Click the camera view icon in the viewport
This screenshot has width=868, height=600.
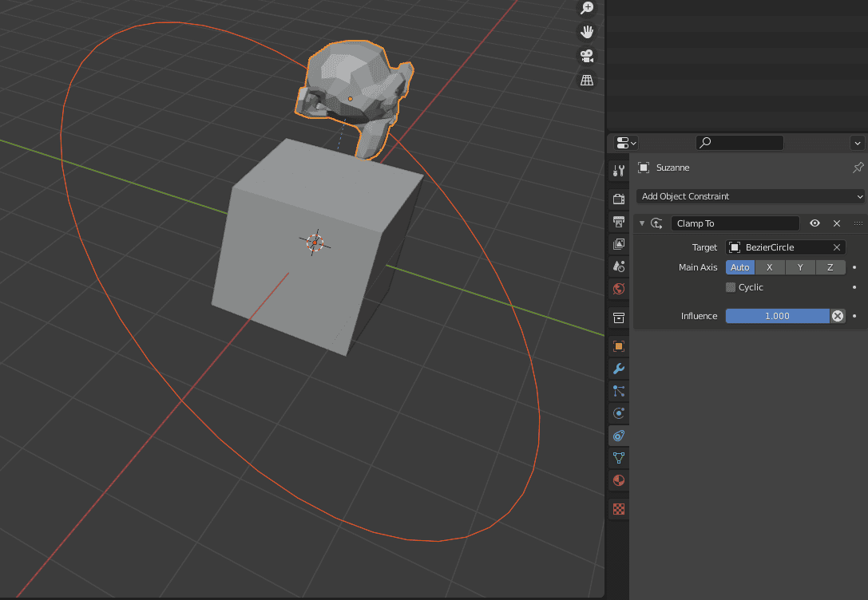(x=586, y=56)
